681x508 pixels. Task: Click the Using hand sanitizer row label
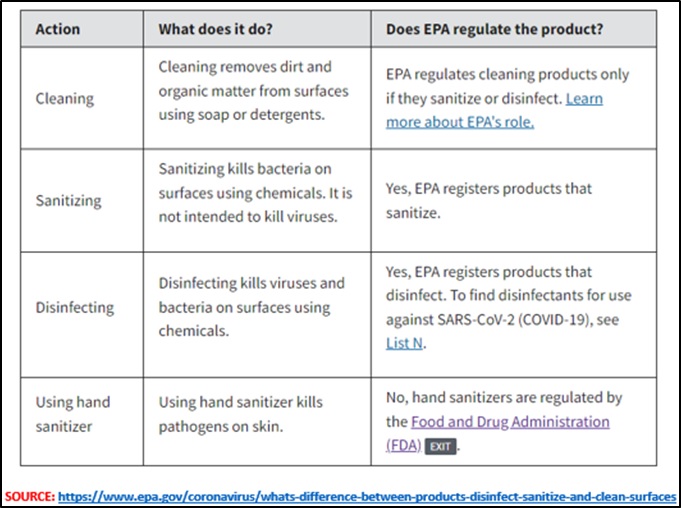coord(73,414)
